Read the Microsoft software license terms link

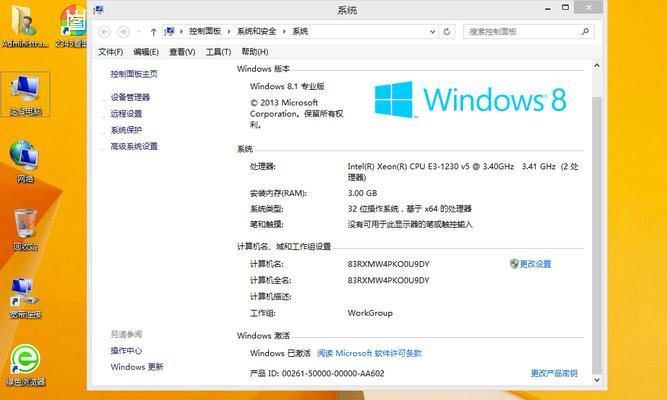(x=369, y=353)
